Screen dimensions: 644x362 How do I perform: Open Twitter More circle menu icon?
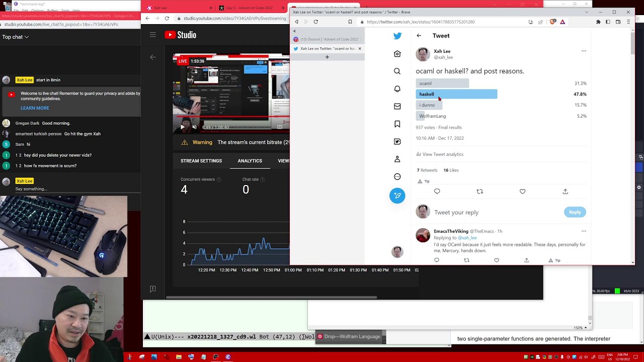397,176
